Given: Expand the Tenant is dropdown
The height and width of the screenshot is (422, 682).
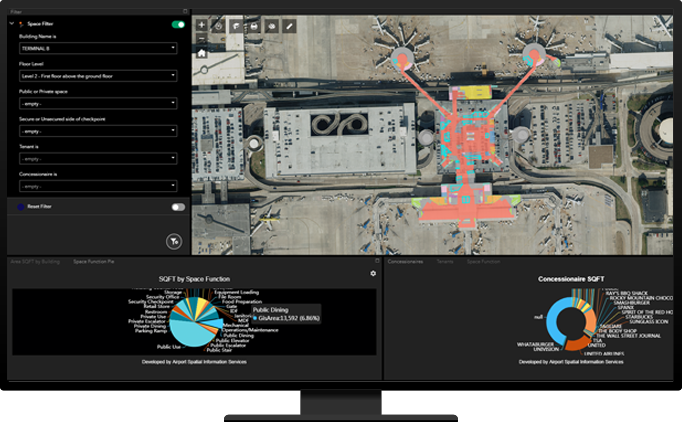Looking at the screenshot, I should point(97,158).
